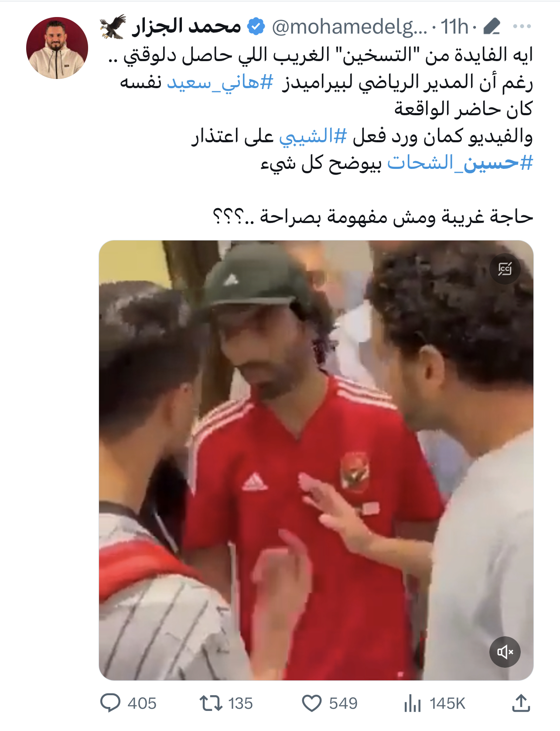Open @mohamedelg... profile handle
Image resolution: width=560 pixels, height=731 pixels.
tap(350, 27)
